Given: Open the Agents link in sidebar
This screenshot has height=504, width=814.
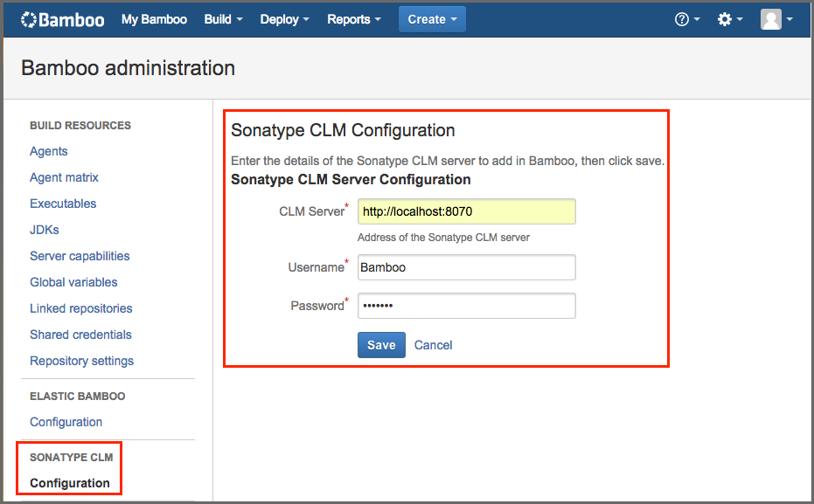Looking at the screenshot, I should pos(49,151).
